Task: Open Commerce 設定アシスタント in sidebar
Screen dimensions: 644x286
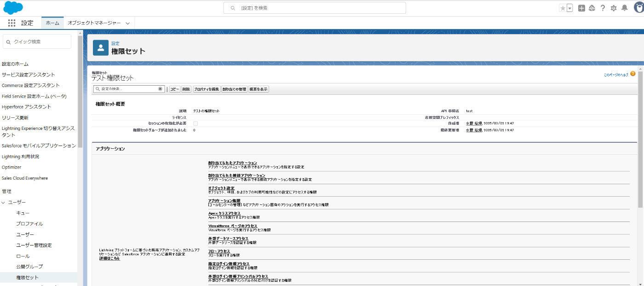Action: 31,85
